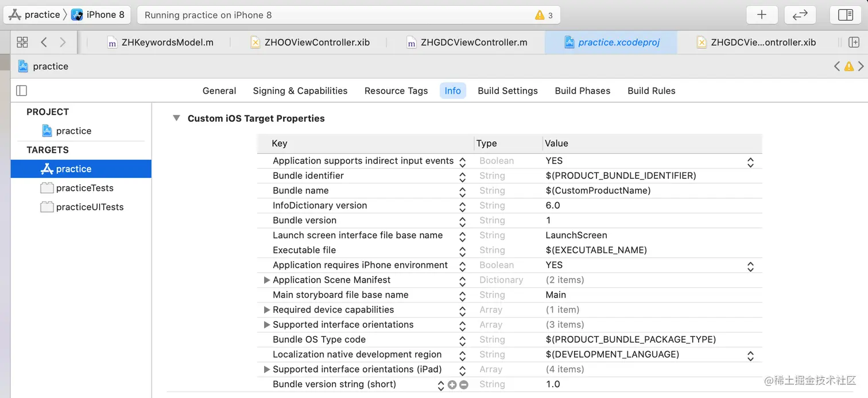This screenshot has width=868, height=398.
Task: Switch to the Build Settings tab
Action: 507,91
